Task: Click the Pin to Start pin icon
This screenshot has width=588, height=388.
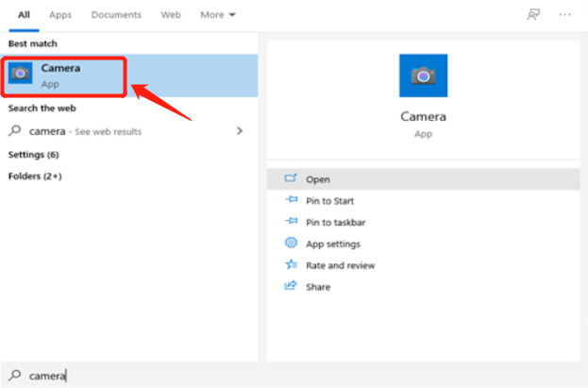Action: click(x=291, y=200)
